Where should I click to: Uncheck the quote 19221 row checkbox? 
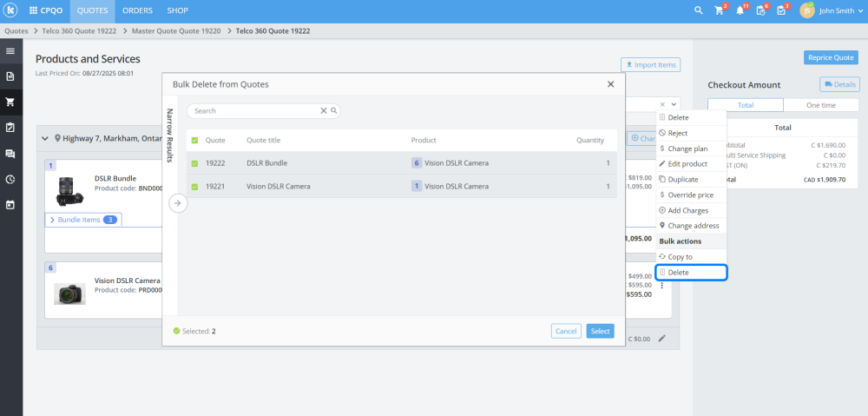pos(194,186)
